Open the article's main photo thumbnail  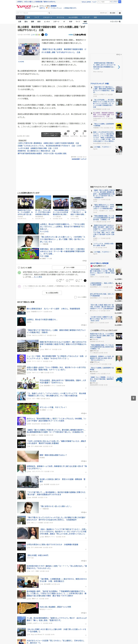(x=29, y=49)
